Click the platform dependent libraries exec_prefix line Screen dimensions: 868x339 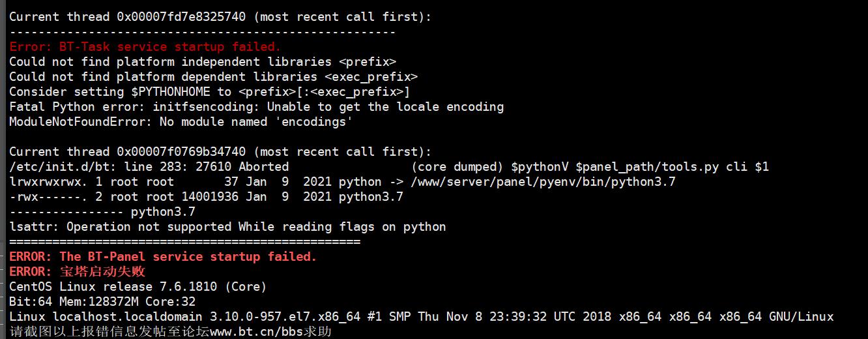[213, 77]
